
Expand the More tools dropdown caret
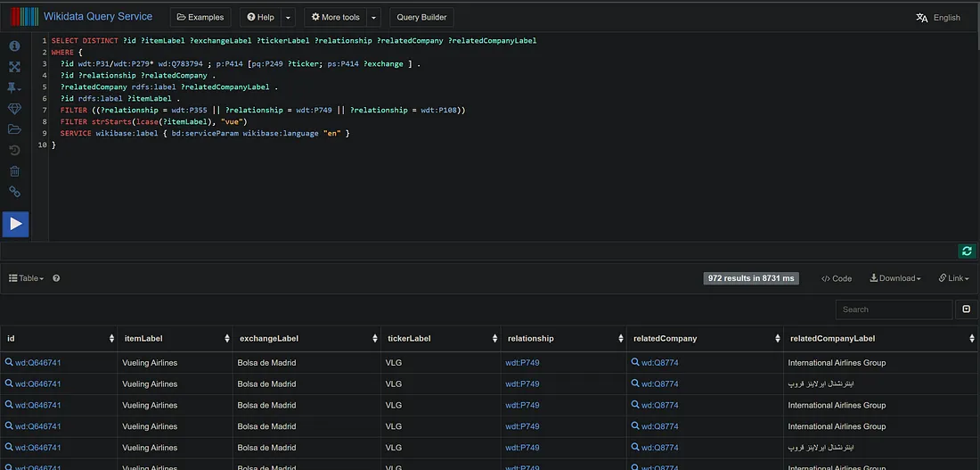[x=374, y=18]
